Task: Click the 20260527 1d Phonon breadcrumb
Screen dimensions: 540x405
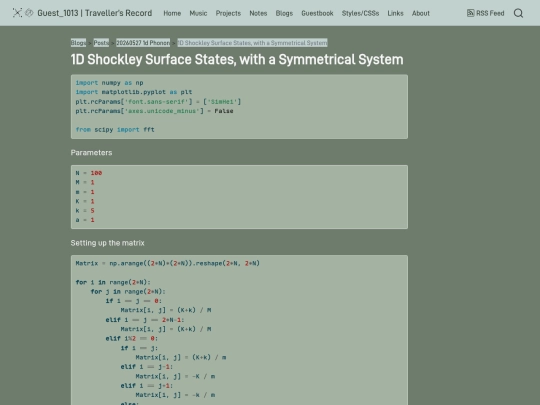Action: (x=143, y=43)
